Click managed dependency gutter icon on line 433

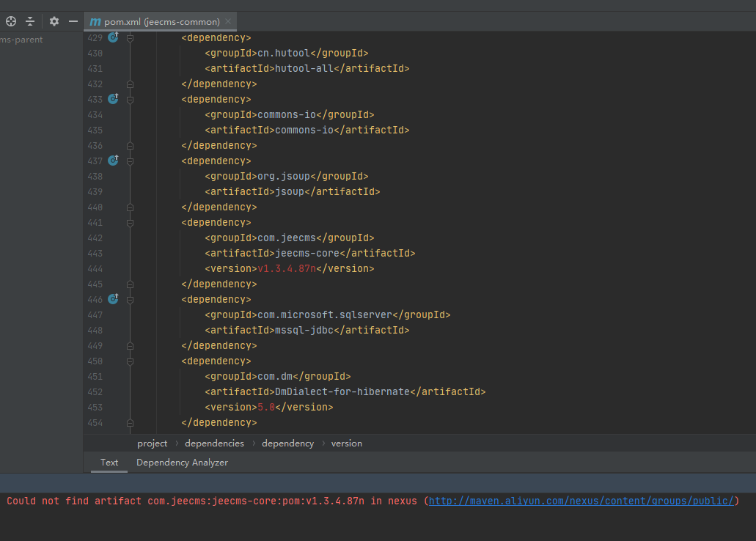pyautogui.click(x=113, y=98)
